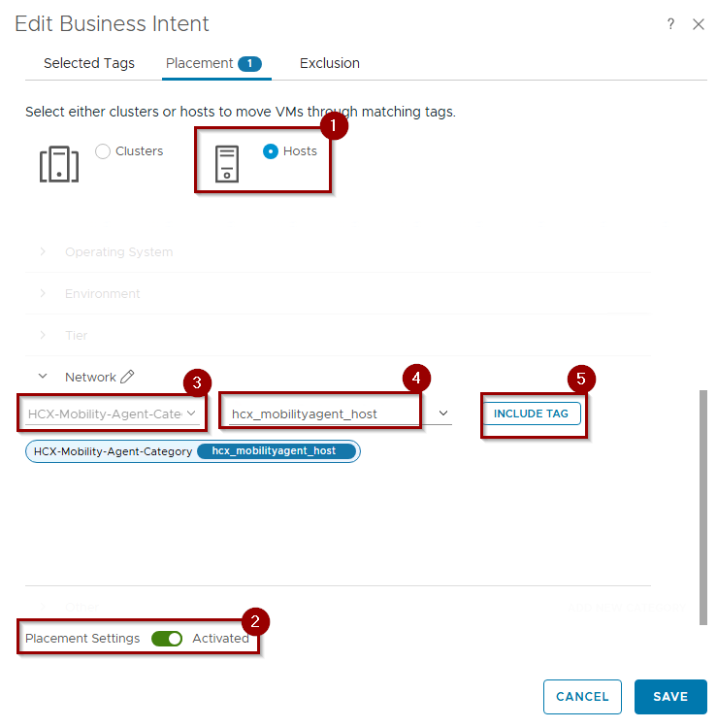The width and height of the screenshot is (717, 728).
Task: Expand the Operating System section
Action: [43, 252]
